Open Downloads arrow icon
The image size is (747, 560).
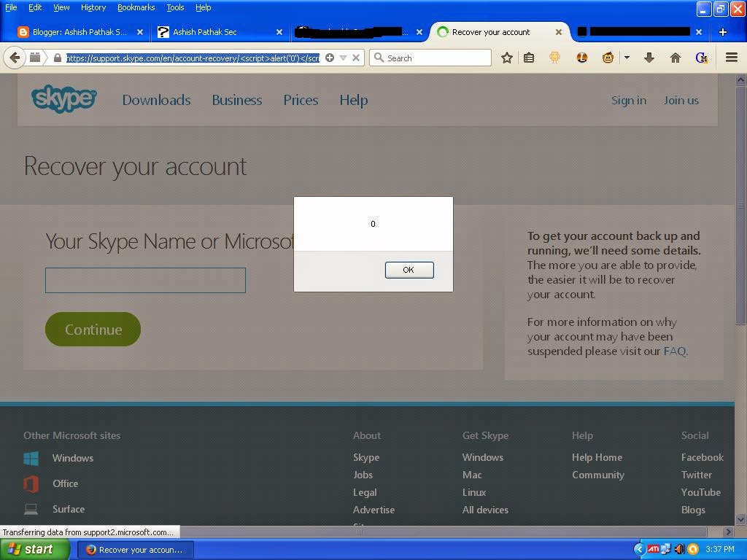point(649,58)
